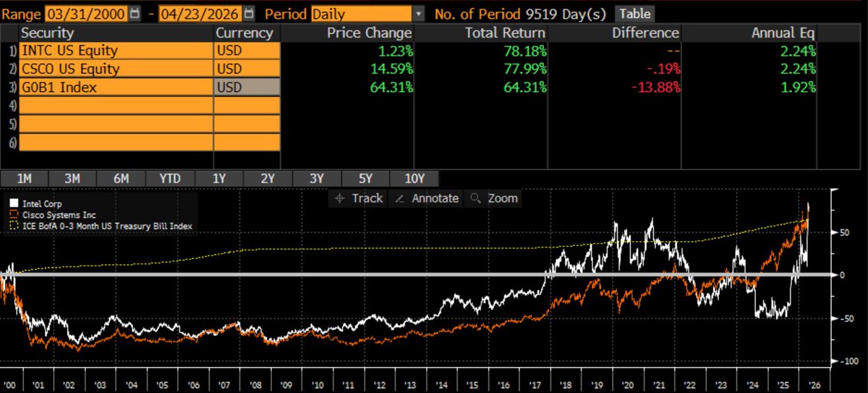
Task: Select the 10Y time range
Action: pos(413,179)
